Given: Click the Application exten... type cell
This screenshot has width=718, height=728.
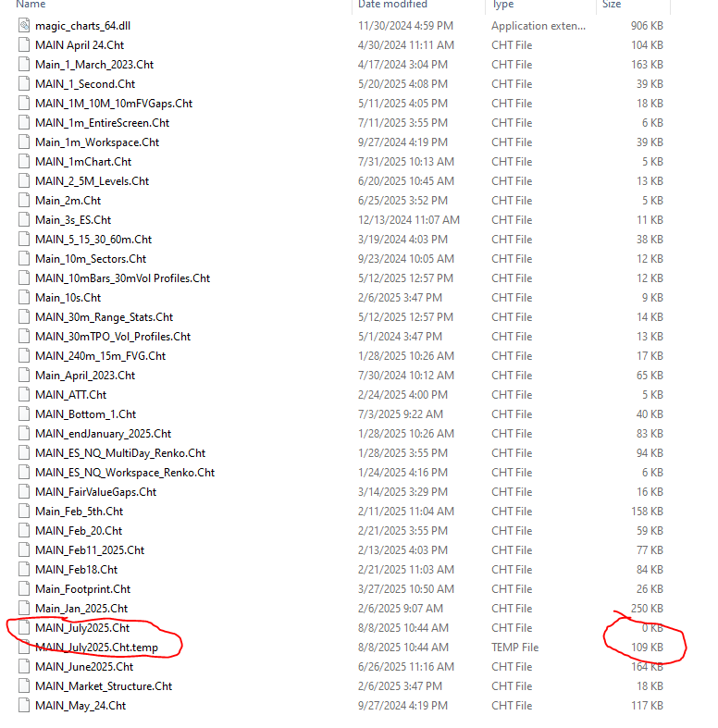Looking at the screenshot, I should 538,26.
